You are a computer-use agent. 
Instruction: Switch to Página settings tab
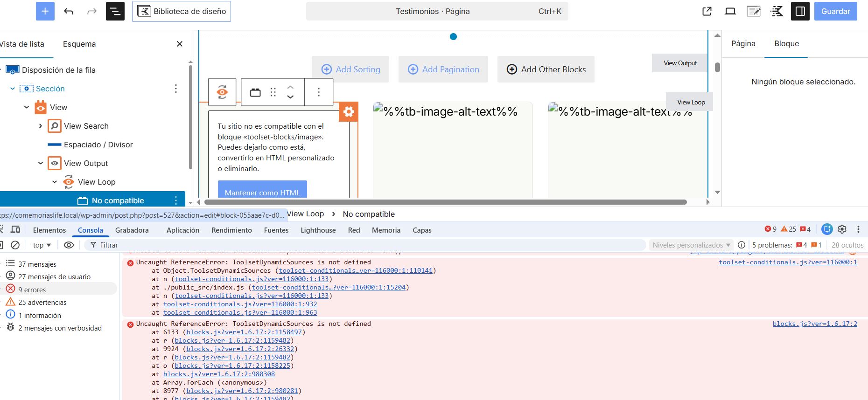point(743,43)
